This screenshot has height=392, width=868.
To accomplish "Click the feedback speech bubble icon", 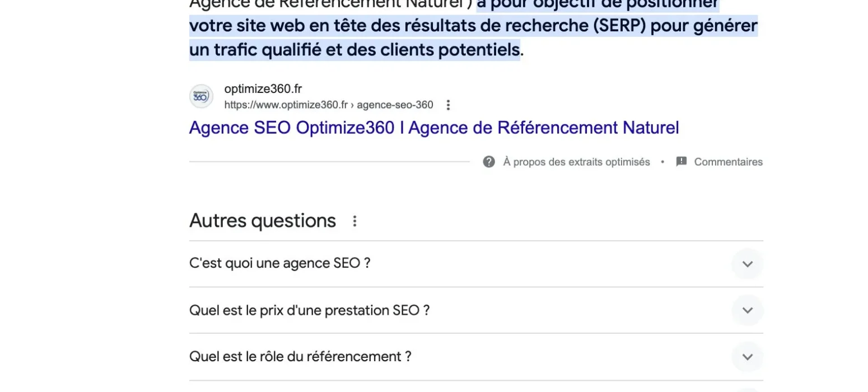I will (682, 162).
